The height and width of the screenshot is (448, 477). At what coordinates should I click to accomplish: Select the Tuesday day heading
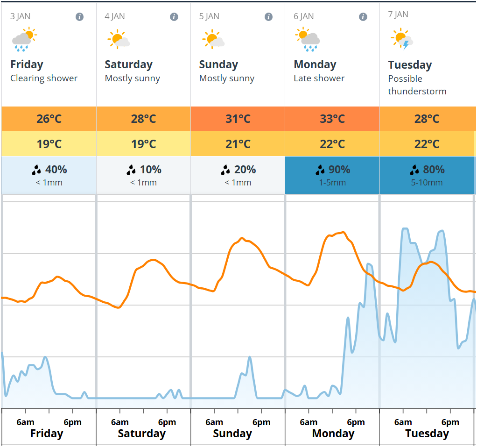click(410, 65)
